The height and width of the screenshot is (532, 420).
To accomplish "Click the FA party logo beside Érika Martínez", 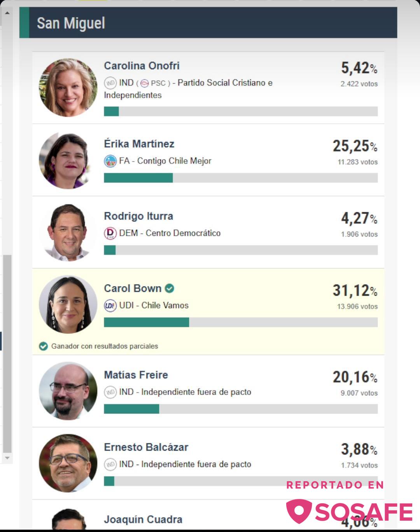I will pyautogui.click(x=110, y=161).
